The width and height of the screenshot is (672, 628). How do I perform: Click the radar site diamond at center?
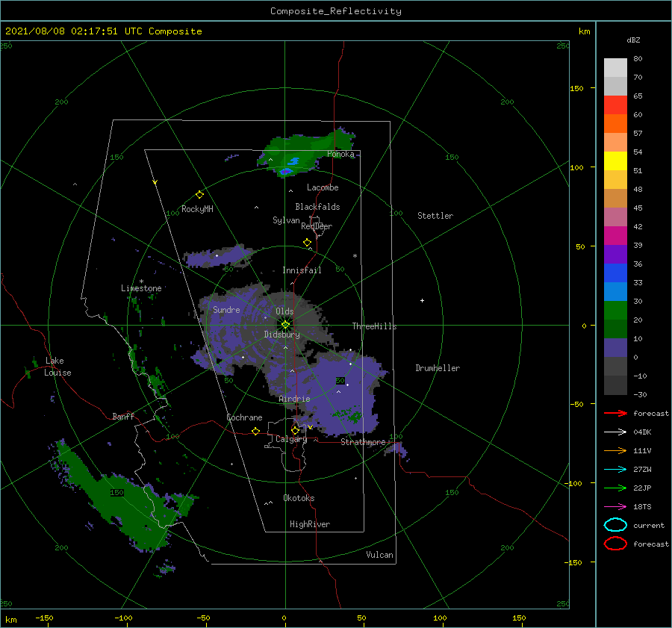[285, 325]
